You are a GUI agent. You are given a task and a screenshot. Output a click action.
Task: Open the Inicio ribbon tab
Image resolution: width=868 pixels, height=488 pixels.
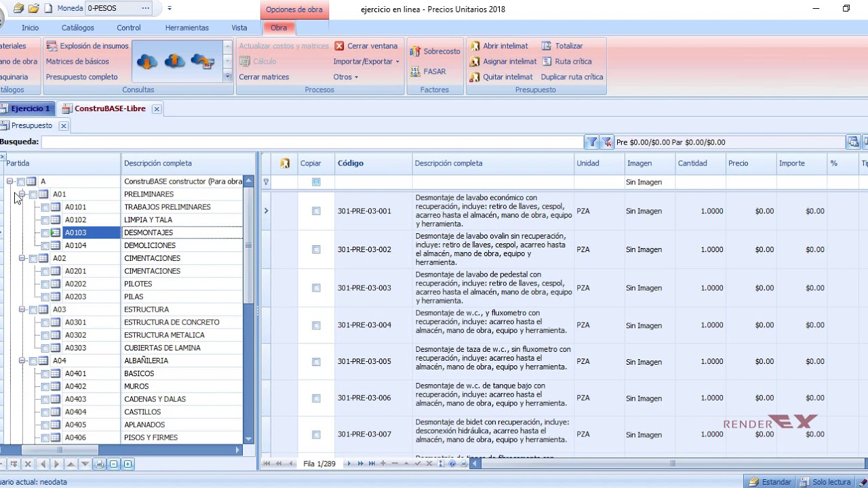(x=30, y=28)
